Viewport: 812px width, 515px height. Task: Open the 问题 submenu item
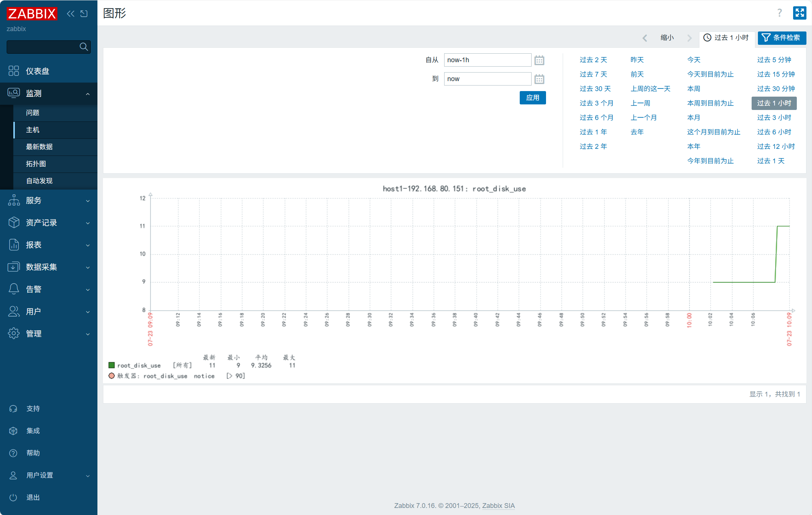point(56,113)
